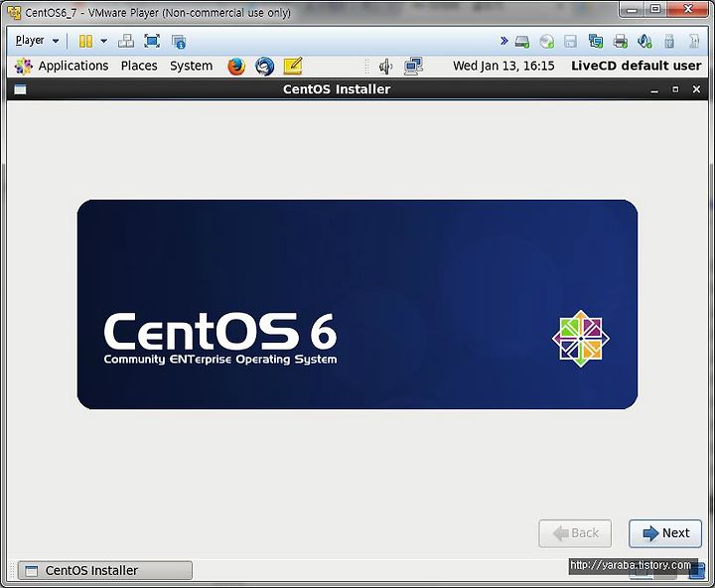
Task: Send Ctrl+Alt+Del to the virtual machine
Action: click(126, 41)
